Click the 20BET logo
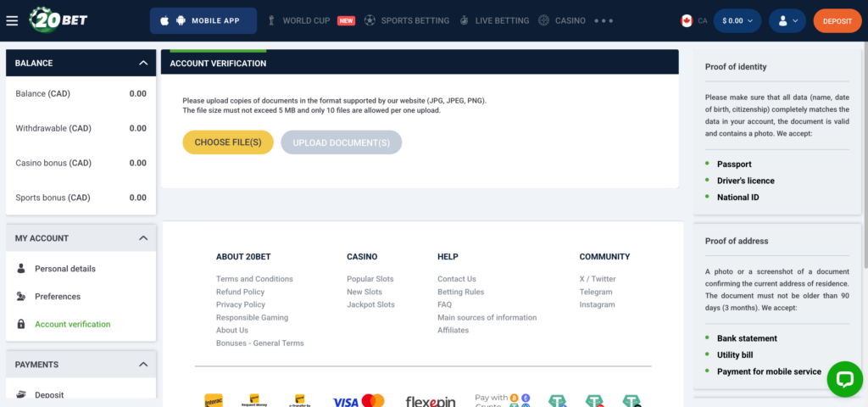The width and height of the screenshot is (868, 407). pyautogui.click(x=58, y=20)
